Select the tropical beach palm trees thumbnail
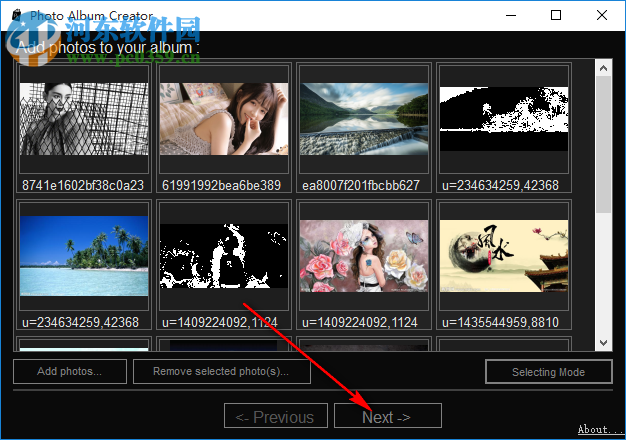 84,256
